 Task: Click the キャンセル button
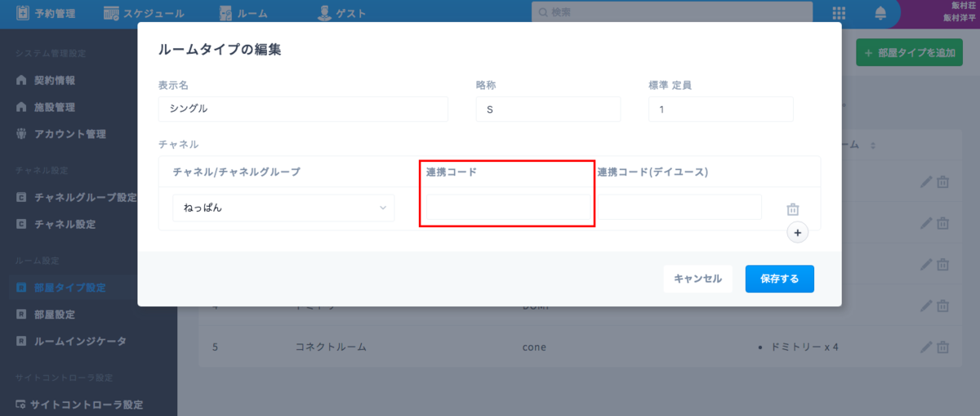click(697, 279)
